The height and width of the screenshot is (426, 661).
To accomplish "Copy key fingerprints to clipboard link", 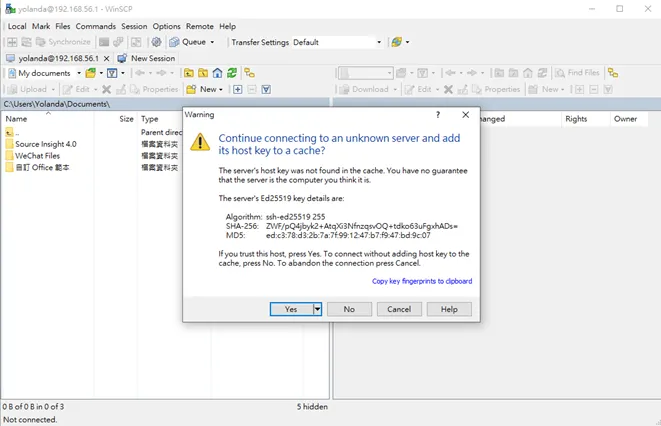I will tap(422, 281).
